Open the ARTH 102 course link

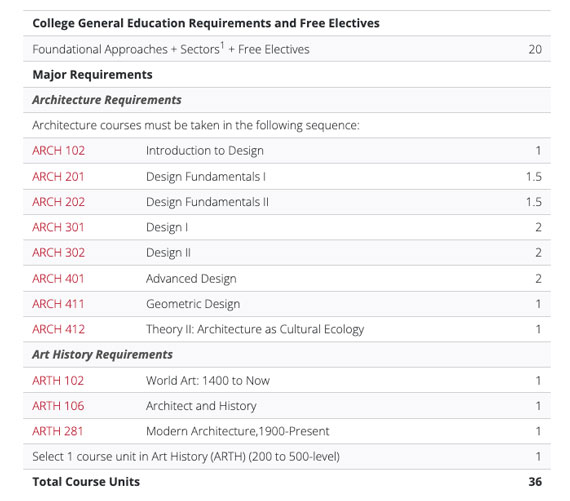pyautogui.click(x=58, y=381)
